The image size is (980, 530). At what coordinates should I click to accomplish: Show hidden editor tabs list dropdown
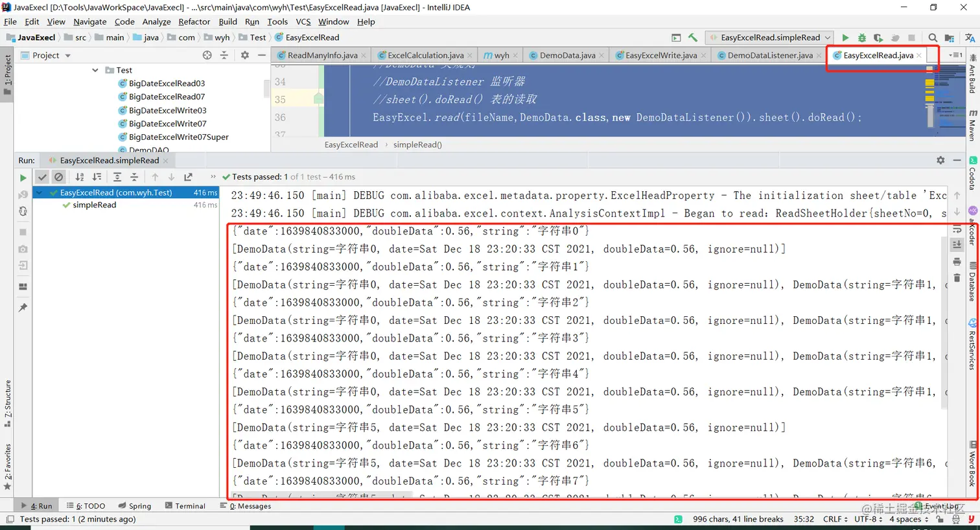tap(955, 55)
